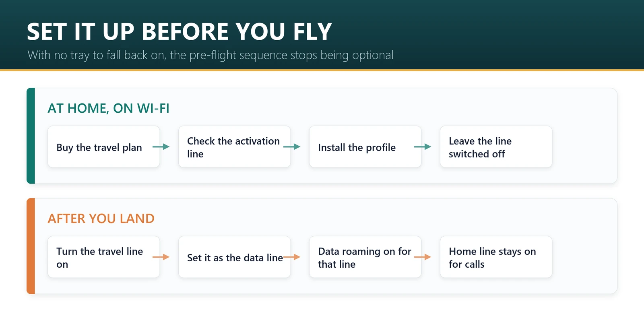Choose the Data roaming on for that line card
The height and width of the screenshot is (310, 644).
click(365, 257)
